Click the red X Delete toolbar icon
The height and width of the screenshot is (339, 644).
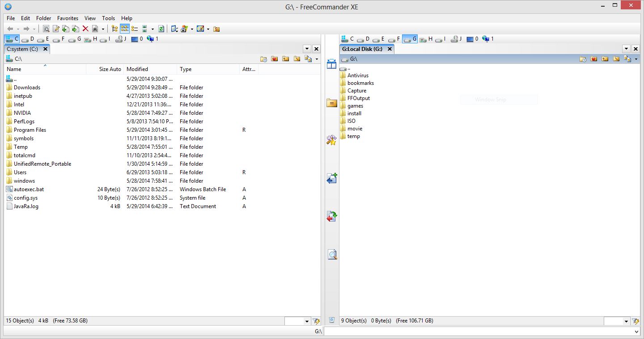click(85, 29)
